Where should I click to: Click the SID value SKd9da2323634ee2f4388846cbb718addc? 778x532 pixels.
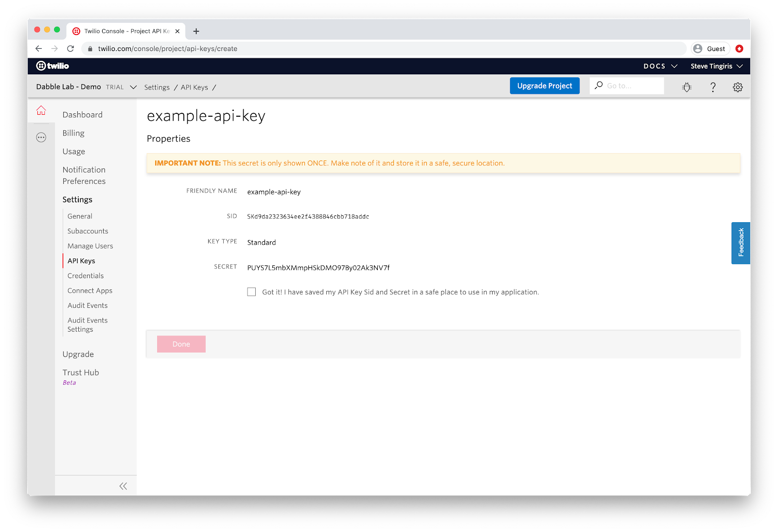coord(308,217)
